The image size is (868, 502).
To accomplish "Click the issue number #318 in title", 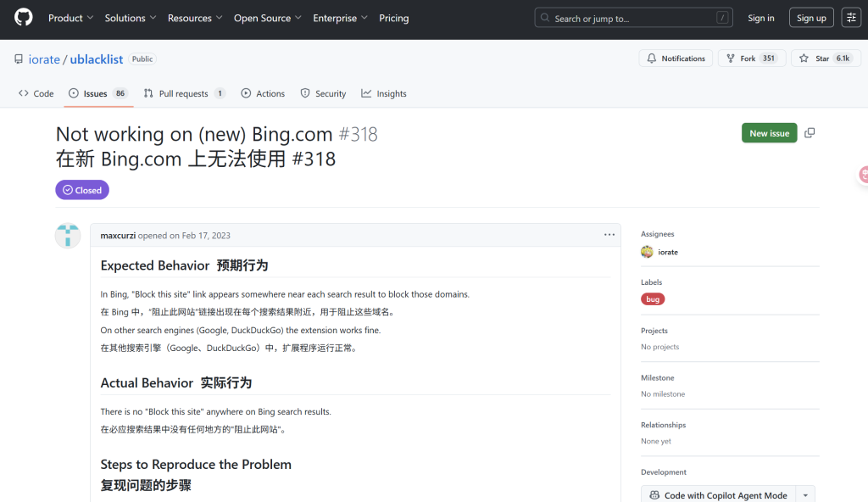I will [359, 134].
